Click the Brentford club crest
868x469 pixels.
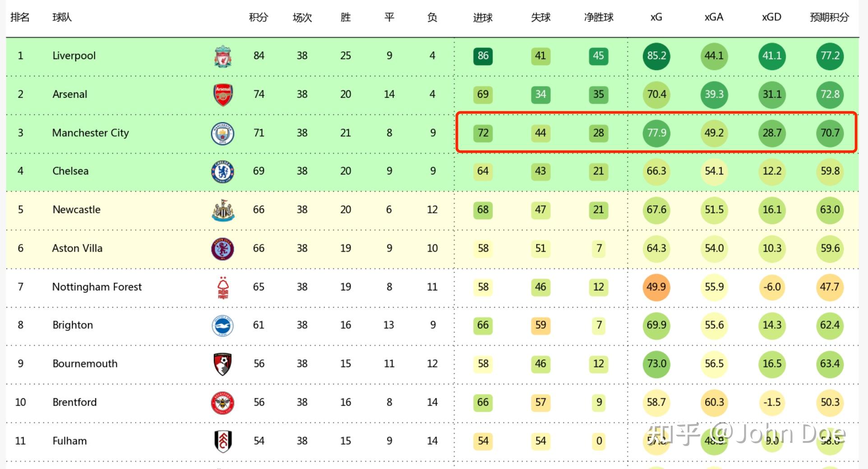[222, 403]
